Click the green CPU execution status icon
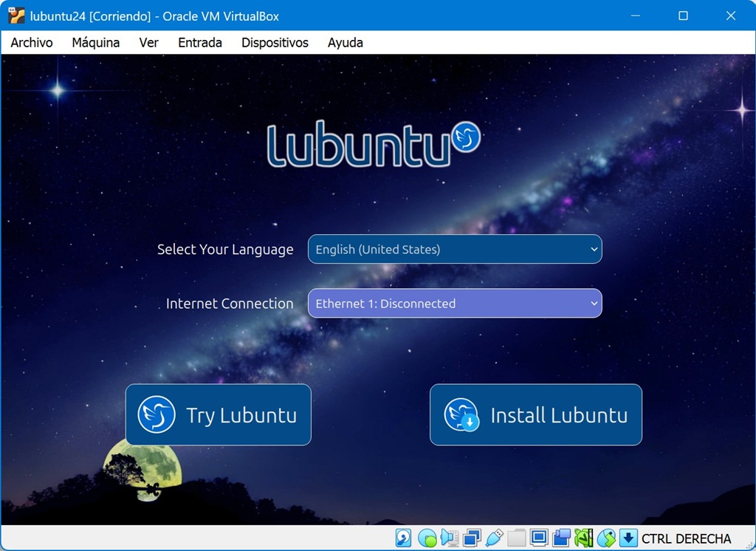The width and height of the screenshot is (756, 551). tap(584, 538)
